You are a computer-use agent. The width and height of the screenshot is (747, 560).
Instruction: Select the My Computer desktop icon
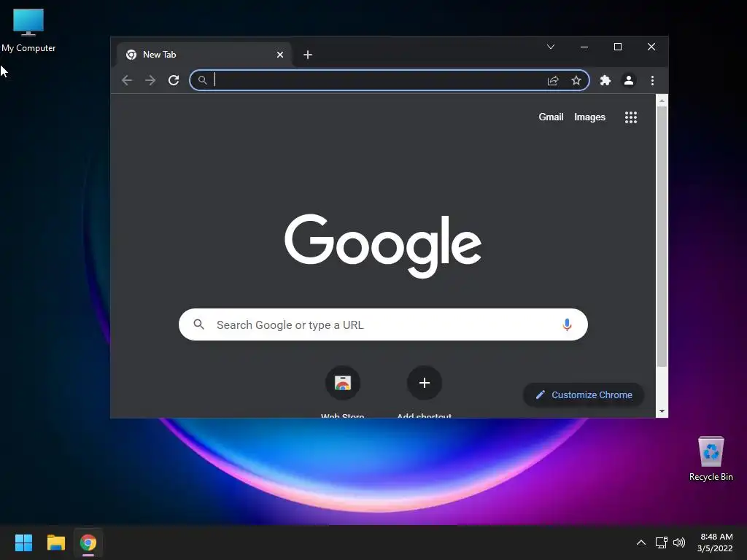pos(28,31)
